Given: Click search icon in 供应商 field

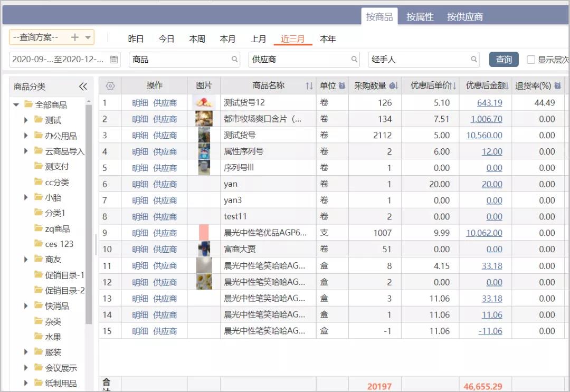Looking at the screenshot, I should click(355, 60).
